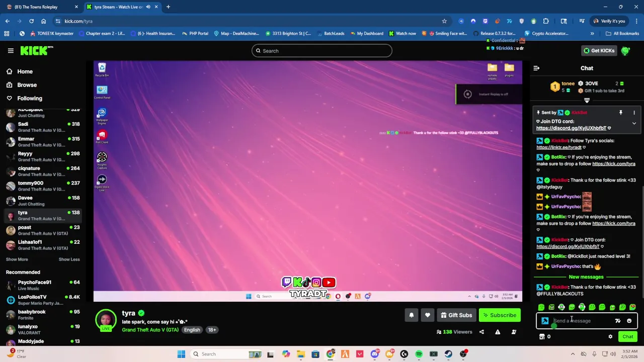This screenshot has width=644, height=362.
Task: Unfollow tyra with heart button
Action: 427,315
